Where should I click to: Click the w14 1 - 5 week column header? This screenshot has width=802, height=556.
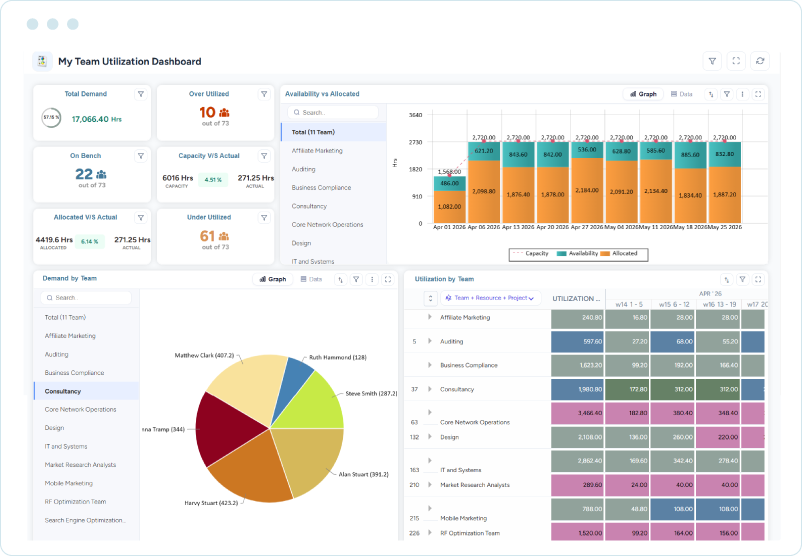[629, 304]
